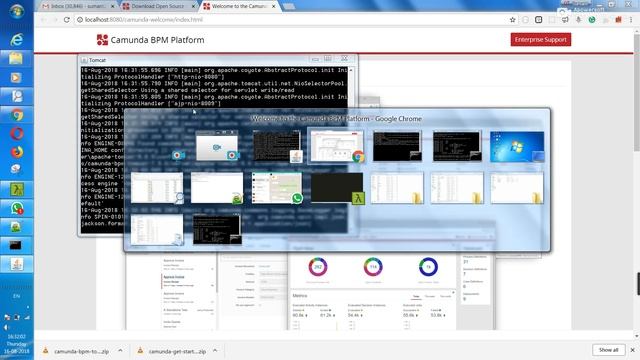The width and height of the screenshot is (640, 360).
Task: Open the Java Tomcat taskbar icon
Action: tap(16, 264)
